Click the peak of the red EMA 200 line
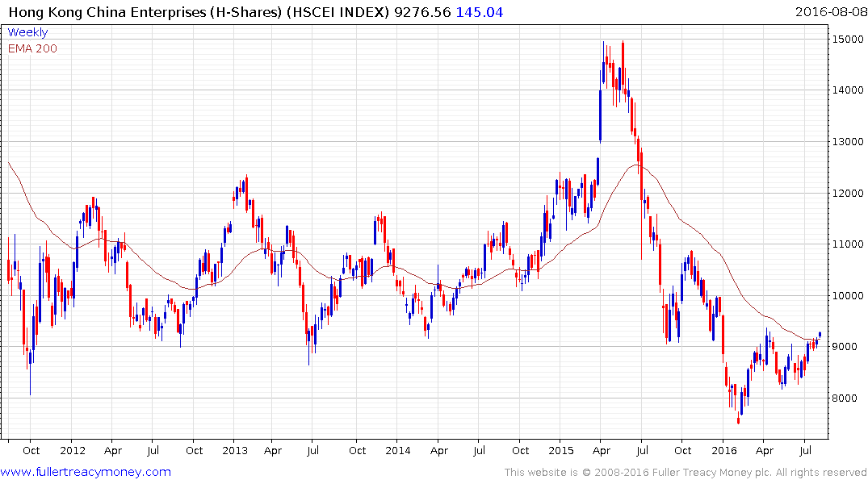The image size is (868, 484). [x=638, y=165]
